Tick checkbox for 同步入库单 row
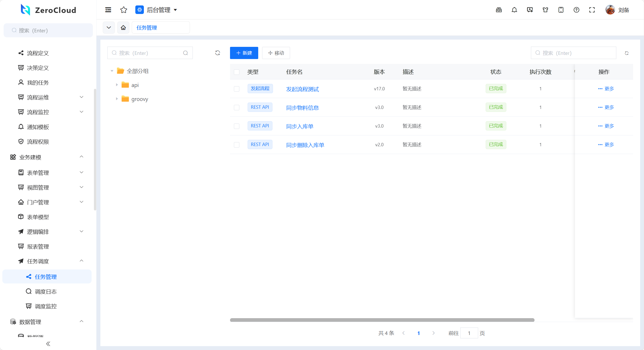The image size is (644, 350). tap(236, 126)
